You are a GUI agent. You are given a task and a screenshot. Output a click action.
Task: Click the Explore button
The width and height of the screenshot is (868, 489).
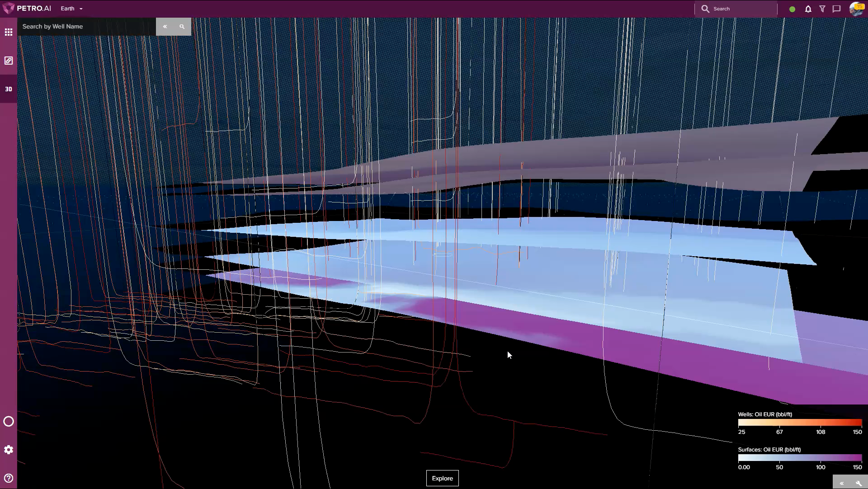point(442,478)
